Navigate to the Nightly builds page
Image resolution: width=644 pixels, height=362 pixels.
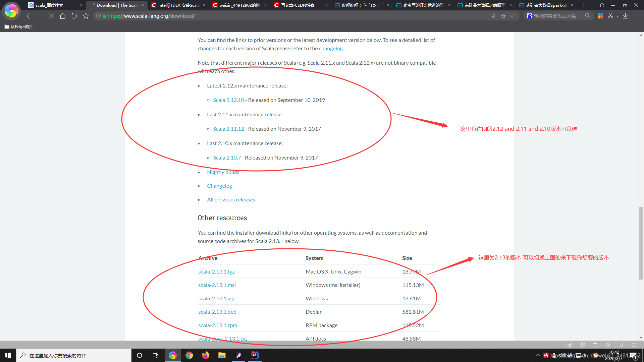(x=223, y=172)
